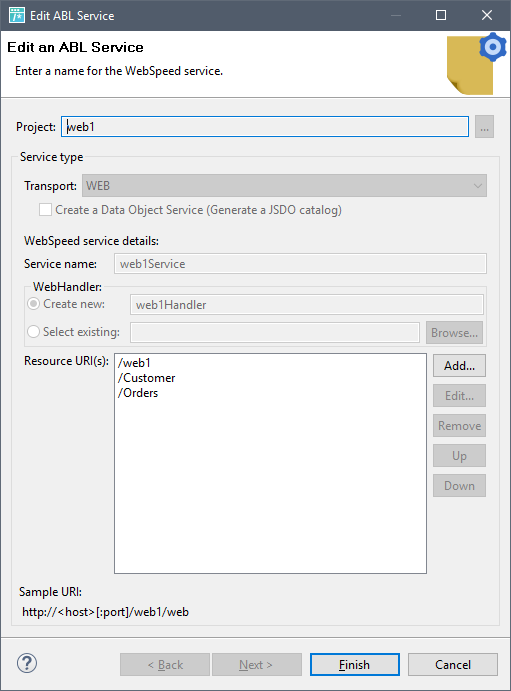The width and height of the screenshot is (511, 691).
Task: Click the Remove resource URI button
Action: [459, 426]
